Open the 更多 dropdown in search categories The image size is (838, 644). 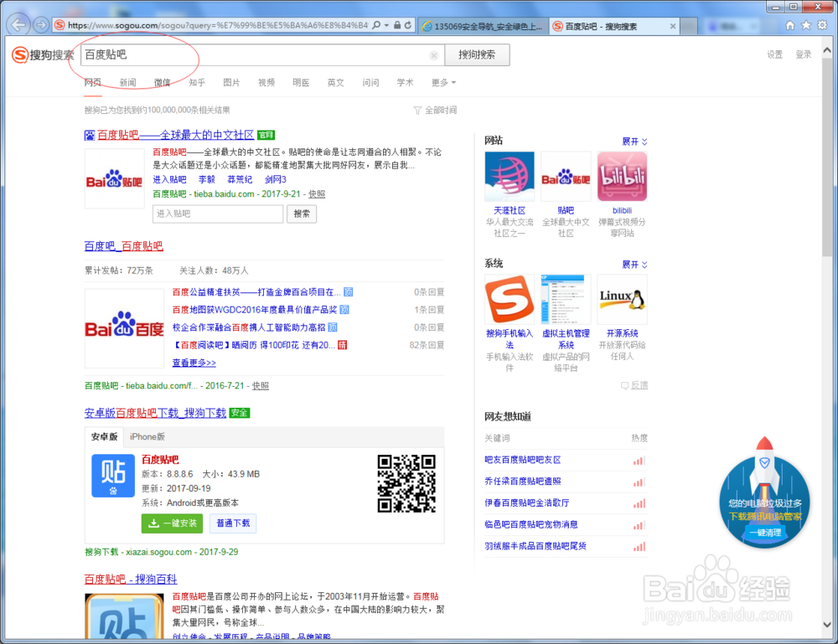443,82
